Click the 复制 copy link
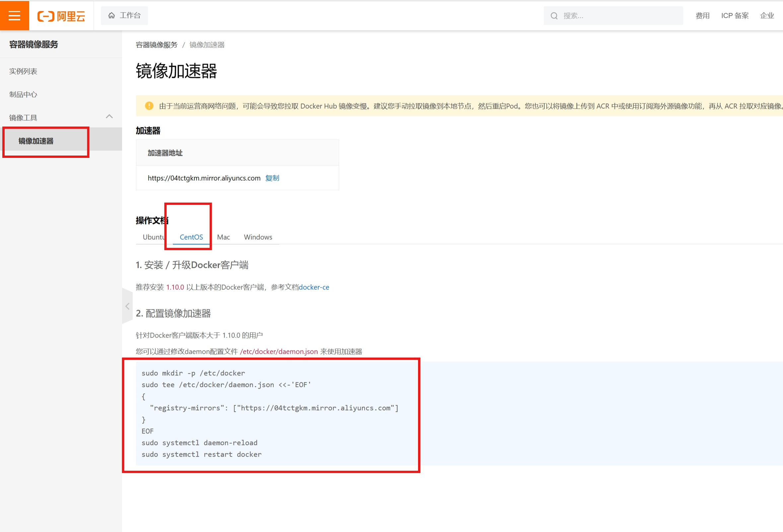 (x=272, y=178)
